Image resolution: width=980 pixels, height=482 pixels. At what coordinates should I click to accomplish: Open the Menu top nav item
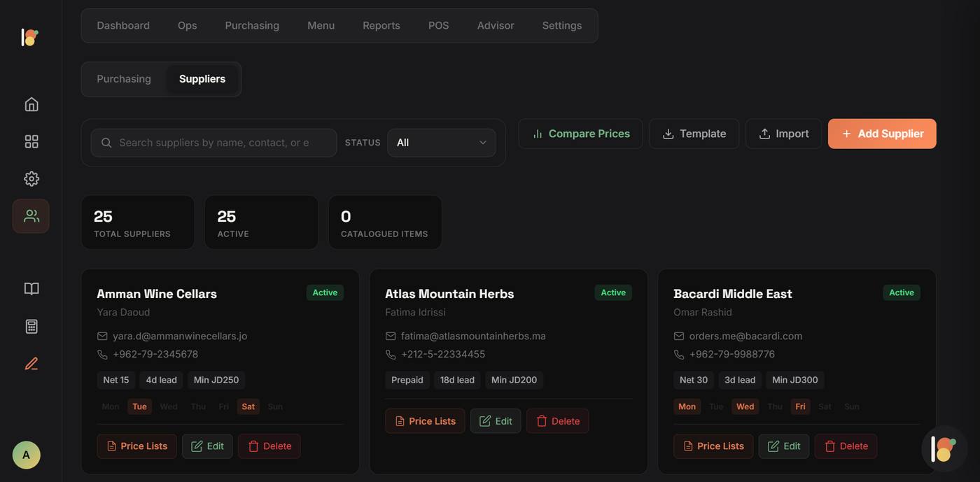coord(321,25)
